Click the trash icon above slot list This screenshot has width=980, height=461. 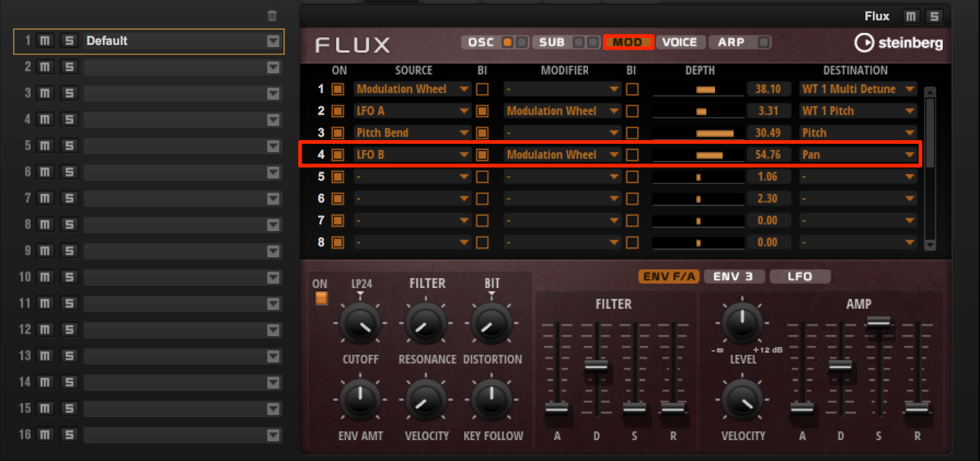point(272,15)
